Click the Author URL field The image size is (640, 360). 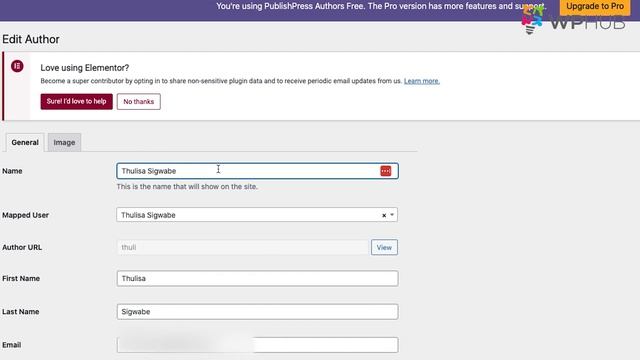coord(243,247)
